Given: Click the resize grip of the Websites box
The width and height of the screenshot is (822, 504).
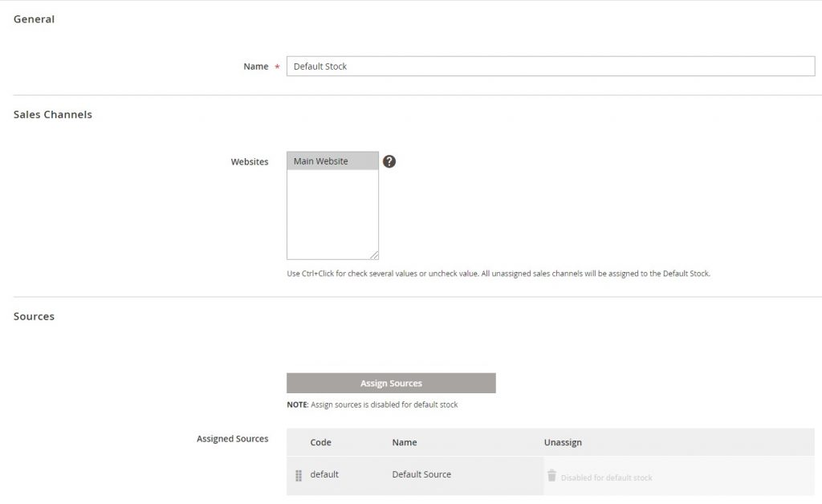Looking at the screenshot, I should pyautogui.click(x=375, y=254).
